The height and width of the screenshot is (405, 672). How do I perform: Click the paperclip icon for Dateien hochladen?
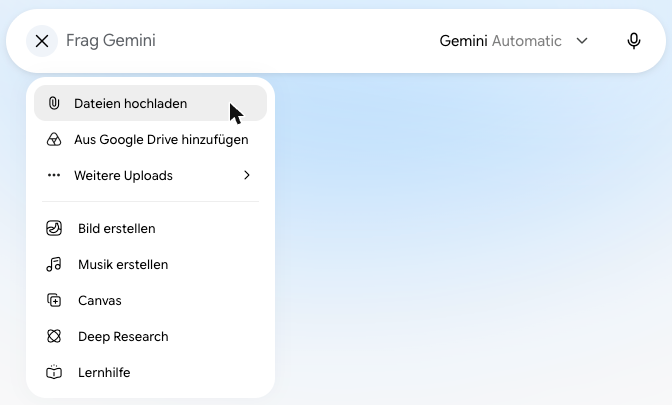pyautogui.click(x=54, y=103)
